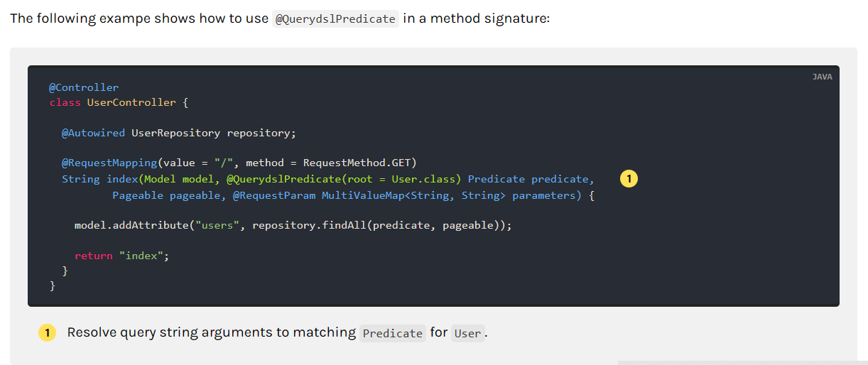Click the @RequestMapping annotation
868x365 pixels.
tap(109, 163)
